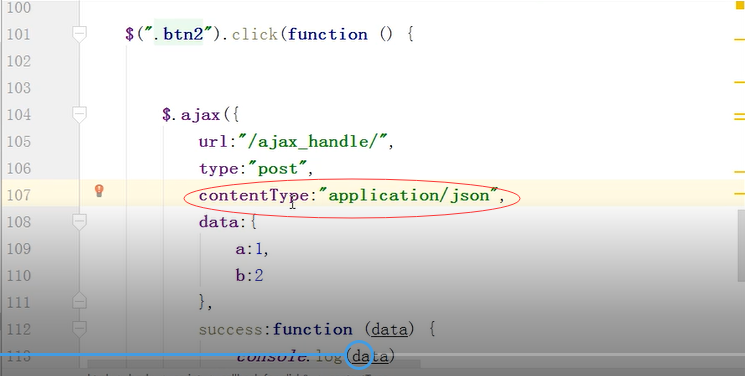Image resolution: width=745 pixels, height=376 pixels.
Task: Click line number 107 in the gutter
Action: [19, 195]
